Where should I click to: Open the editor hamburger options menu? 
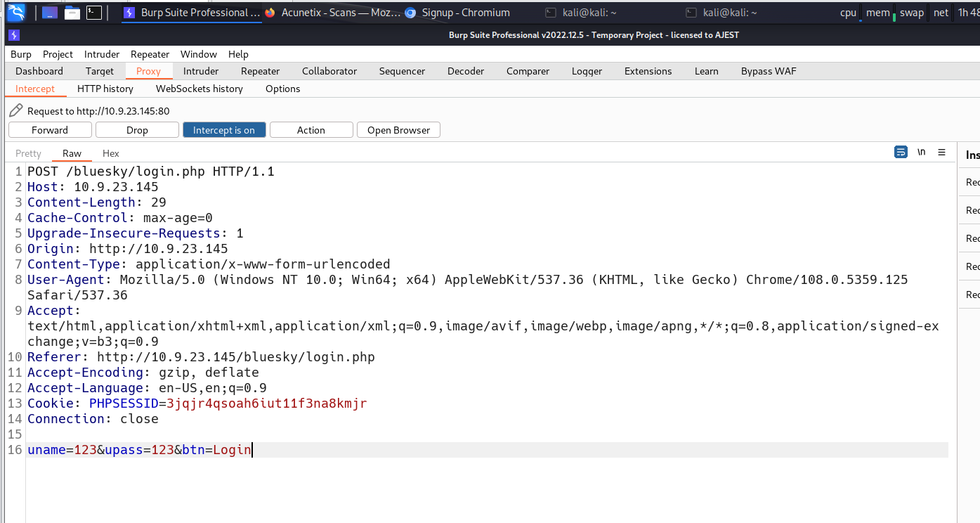coord(942,153)
